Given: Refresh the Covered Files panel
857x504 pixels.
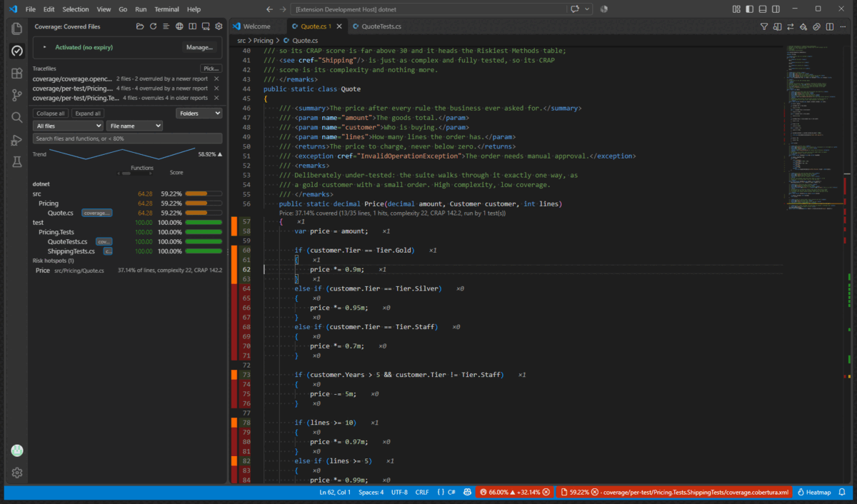Looking at the screenshot, I should tap(154, 26).
